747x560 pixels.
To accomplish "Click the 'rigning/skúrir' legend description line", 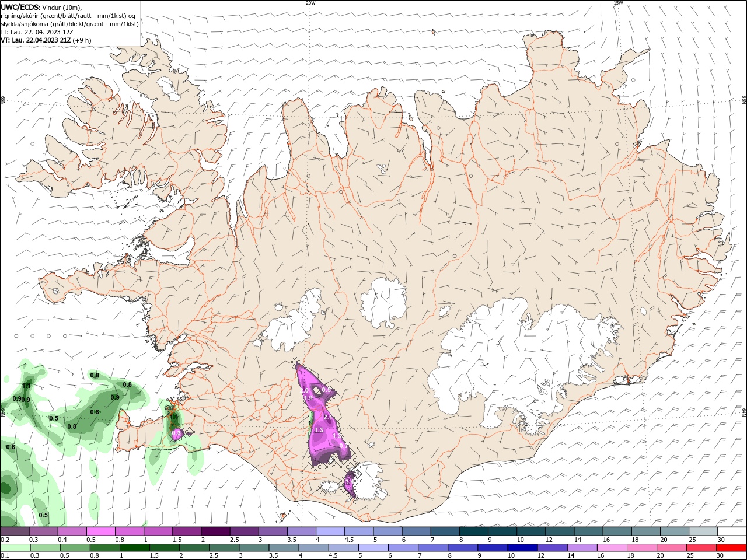I will click(x=68, y=16).
